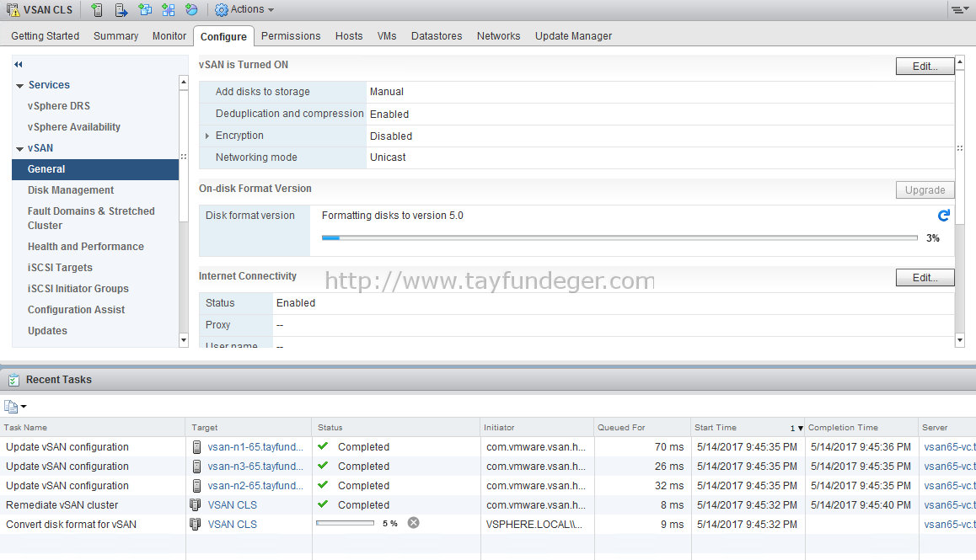Viewport: 976px width, 560px height.
Task: Open vsan-n3-65.tayfund... target link
Action: point(256,466)
